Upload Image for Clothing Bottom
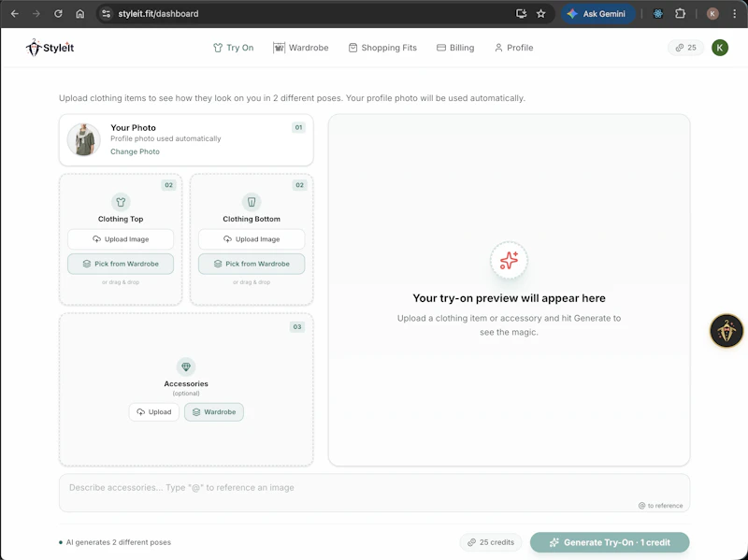 click(x=252, y=239)
